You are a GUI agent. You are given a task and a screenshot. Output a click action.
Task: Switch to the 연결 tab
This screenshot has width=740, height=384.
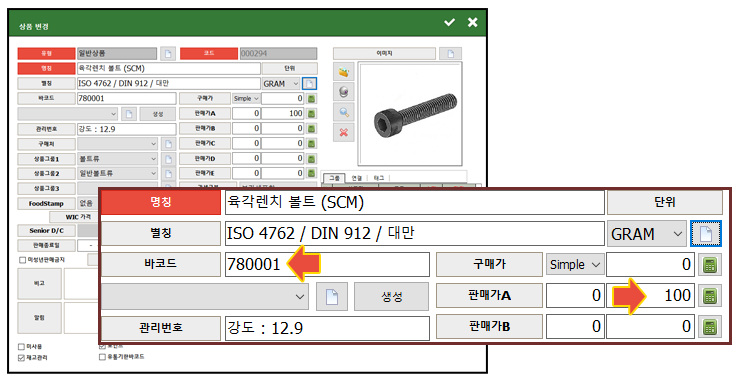tap(357, 178)
